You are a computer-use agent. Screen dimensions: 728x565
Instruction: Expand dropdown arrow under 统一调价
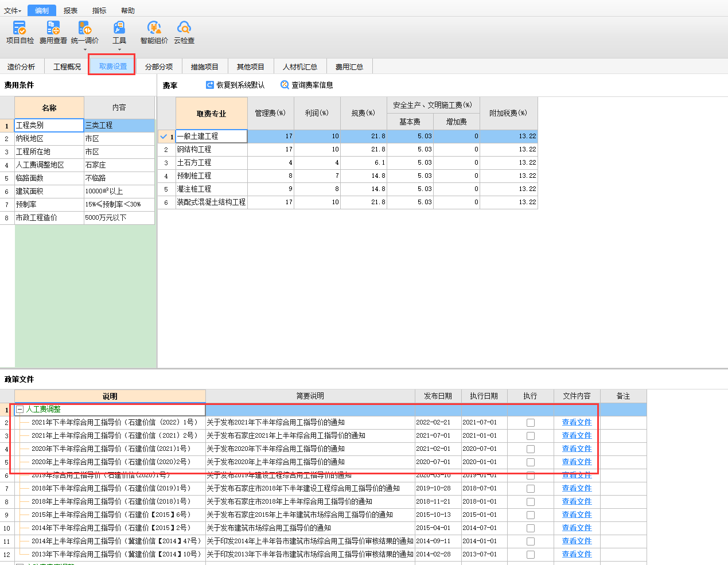(x=85, y=50)
